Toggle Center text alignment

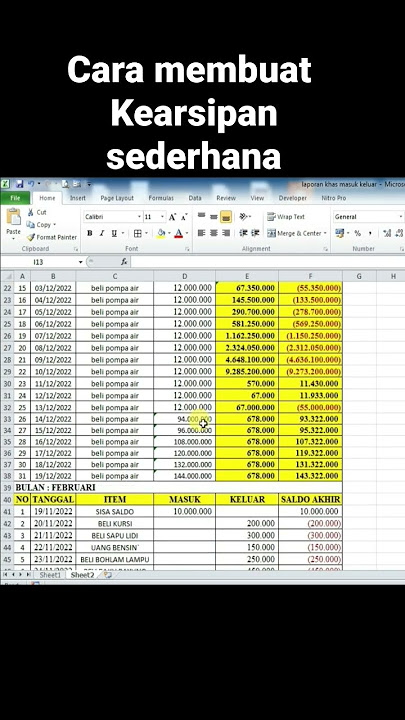(214, 233)
